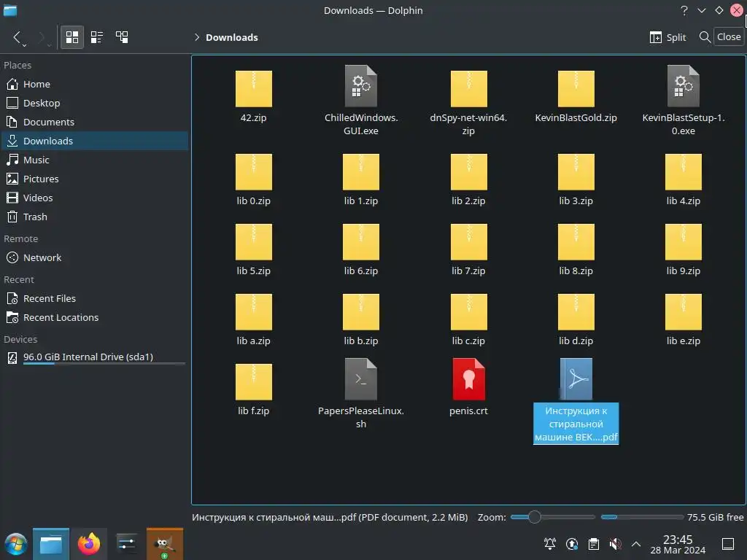This screenshot has height=560, width=747.
Task: Select lib 7.zip archive
Action: [x=469, y=242]
